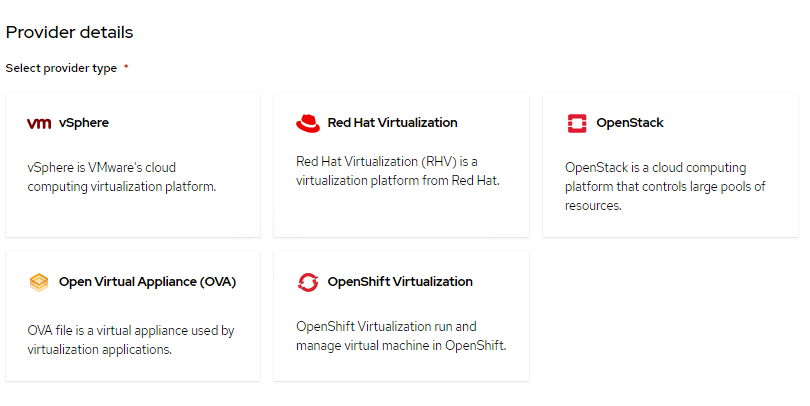
Task: Select the Red Hat Virtualization card title
Action: (392, 123)
